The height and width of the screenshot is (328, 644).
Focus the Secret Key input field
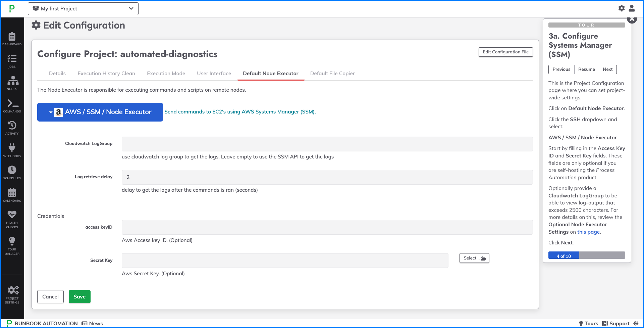(285, 261)
